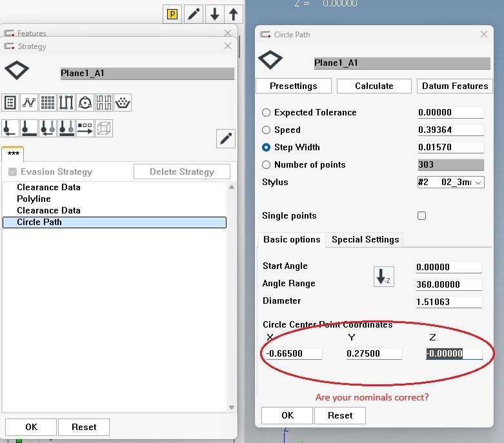Select the dot grid strategy icon

tap(48, 103)
